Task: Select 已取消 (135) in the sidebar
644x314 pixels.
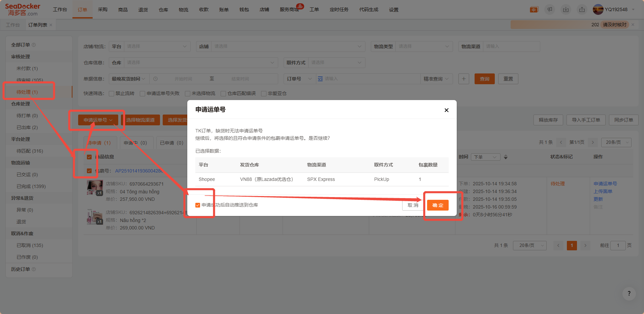Action: [30, 245]
